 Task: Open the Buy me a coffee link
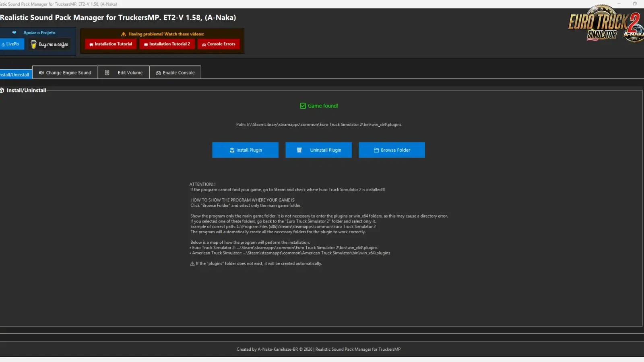(50, 44)
